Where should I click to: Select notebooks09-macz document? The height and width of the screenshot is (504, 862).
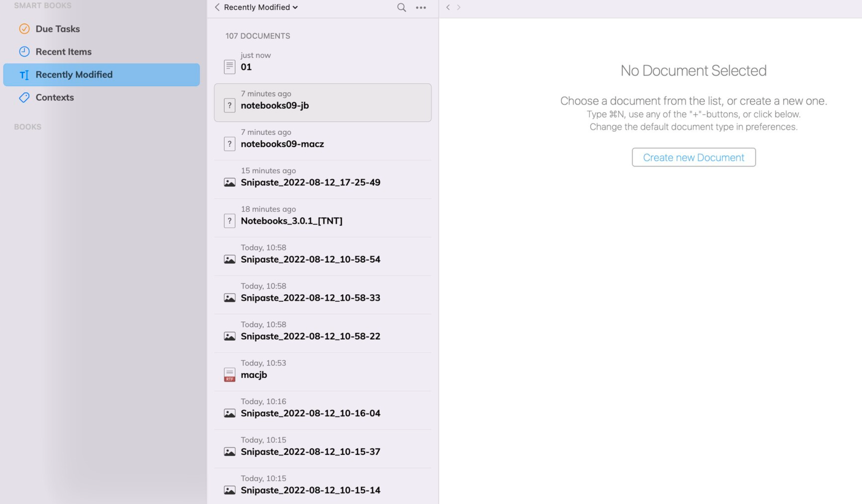[323, 141]
